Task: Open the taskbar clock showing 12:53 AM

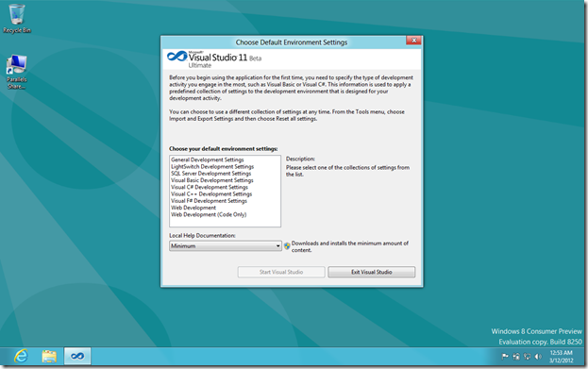Action: [x=561, y=357]
